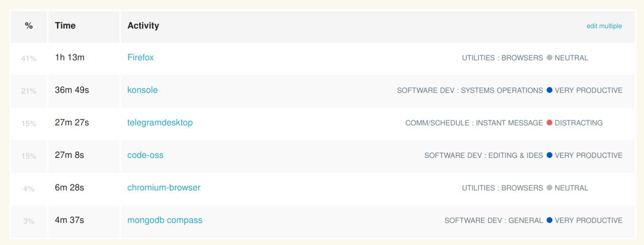This screenshot has height=245, width=644.
Task: Click the blue productivity dot for konsole
Action: click(x=549, y=90)
